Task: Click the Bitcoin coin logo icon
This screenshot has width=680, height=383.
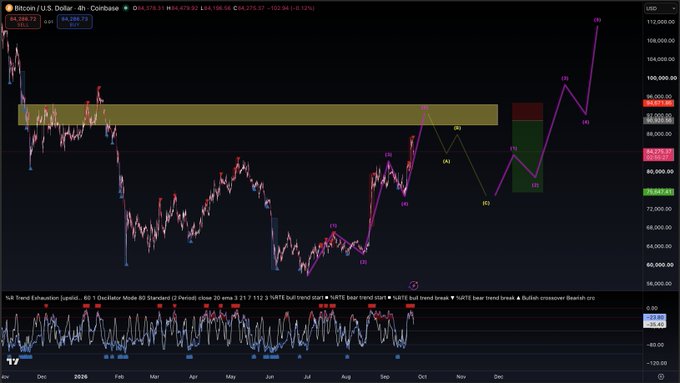Action: coord(8,8)
